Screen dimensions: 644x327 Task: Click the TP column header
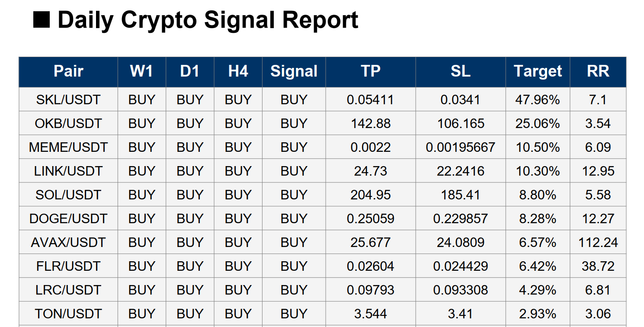370,71
